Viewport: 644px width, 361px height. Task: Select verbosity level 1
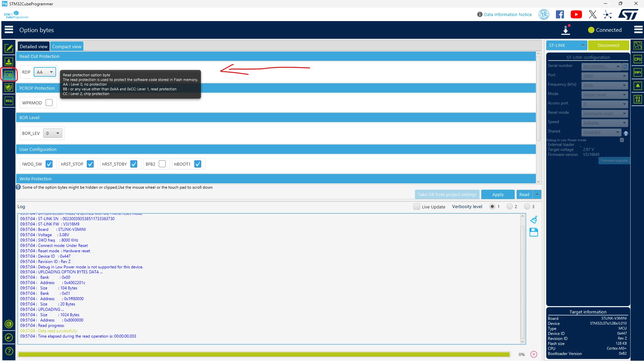click(x=492, y=206)
